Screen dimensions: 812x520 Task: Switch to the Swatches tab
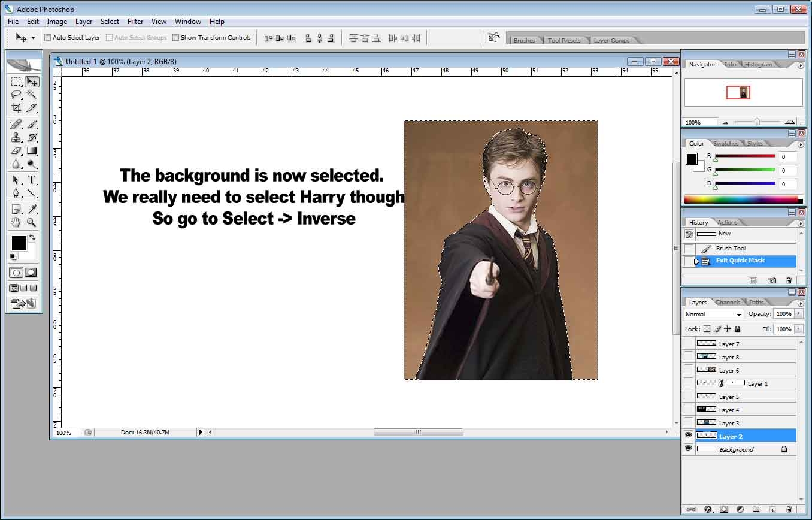click(726, 144)
